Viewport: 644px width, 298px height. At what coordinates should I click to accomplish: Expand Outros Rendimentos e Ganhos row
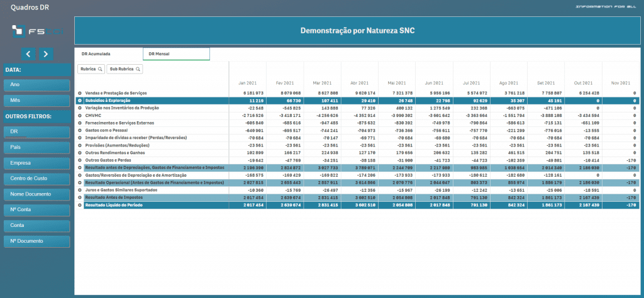(80, 153)
